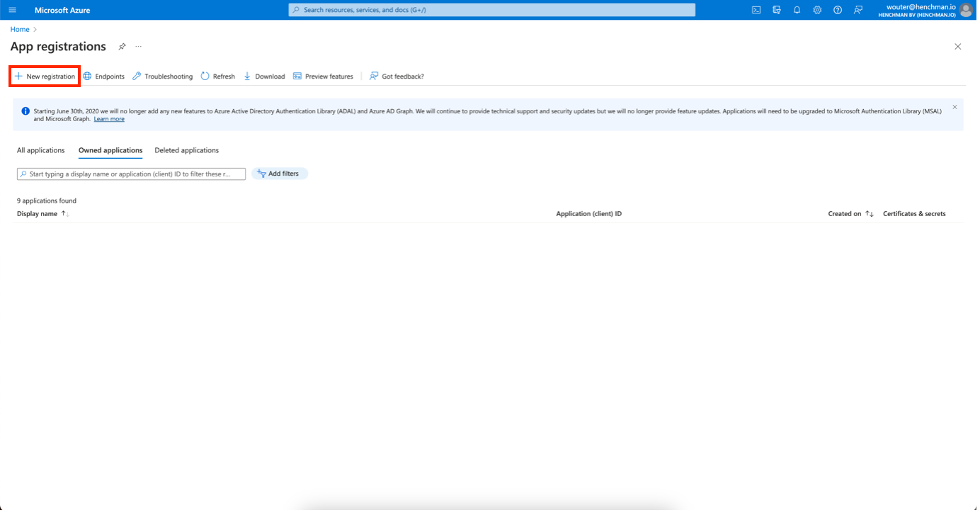The width and height of the screenshot is (980, 513).
Task: Refresh the app registrations list
Action: pos(217,77)
